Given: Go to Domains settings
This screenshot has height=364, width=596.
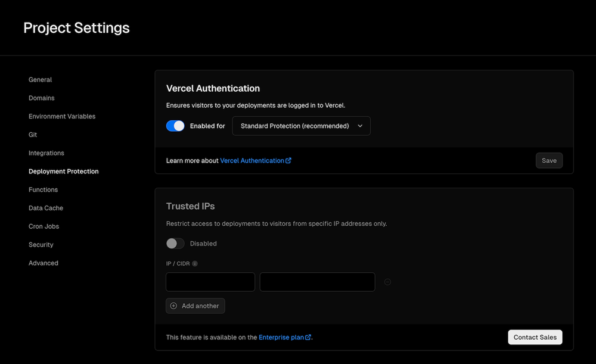Looking at the screenshot, I should 42,98.
